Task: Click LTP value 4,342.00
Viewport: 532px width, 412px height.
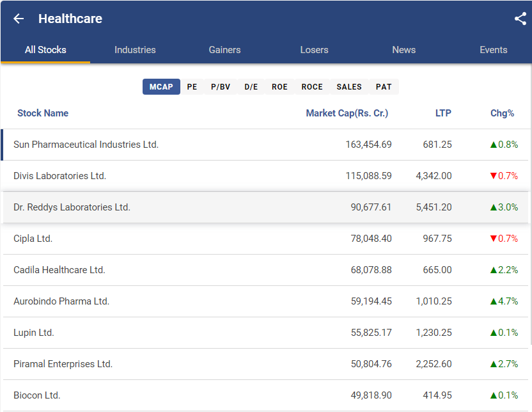Action: (x=434, y=176)
